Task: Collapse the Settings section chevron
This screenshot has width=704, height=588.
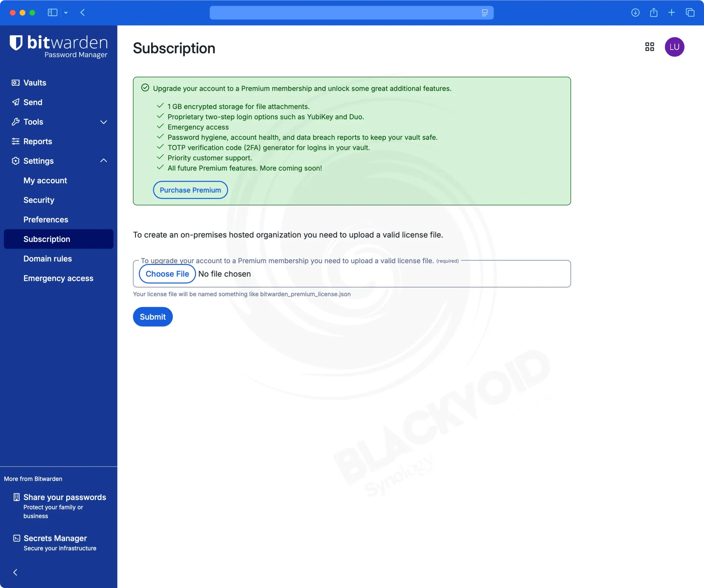Action: pyautogui.click(x=103, y=161)
